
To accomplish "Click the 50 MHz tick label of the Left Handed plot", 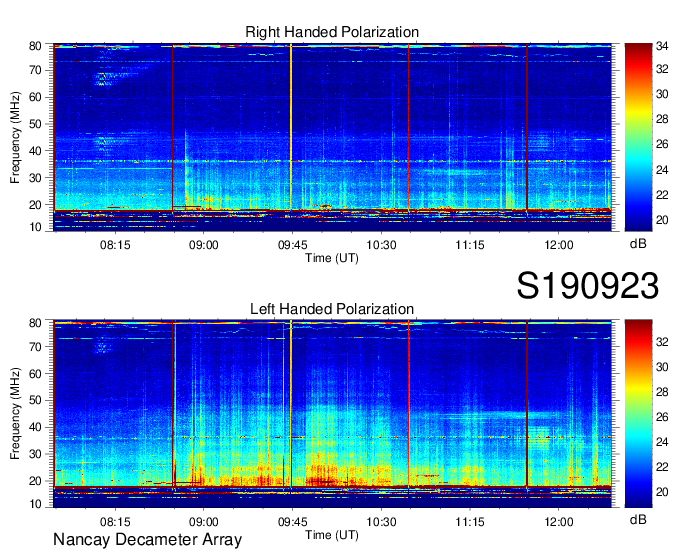I will (x=35, y=400).
